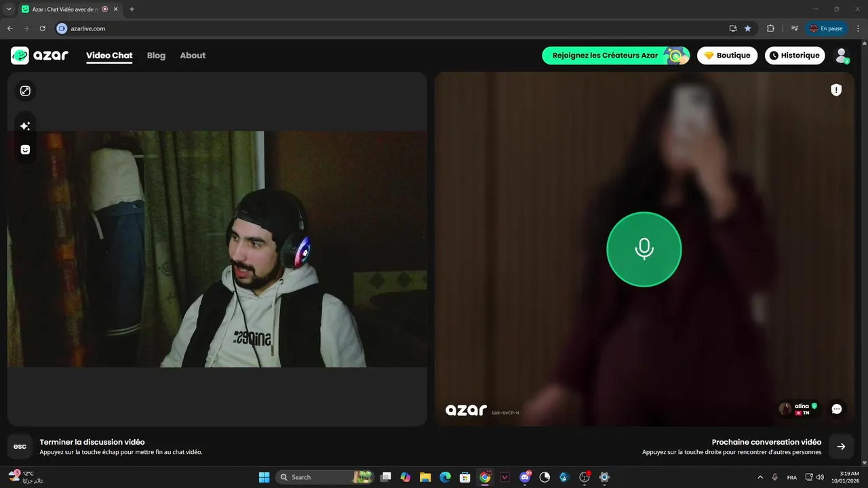The image size is (868, 488).
Task: View alina's profile picture thumbnail
Action: pos(785,409)
